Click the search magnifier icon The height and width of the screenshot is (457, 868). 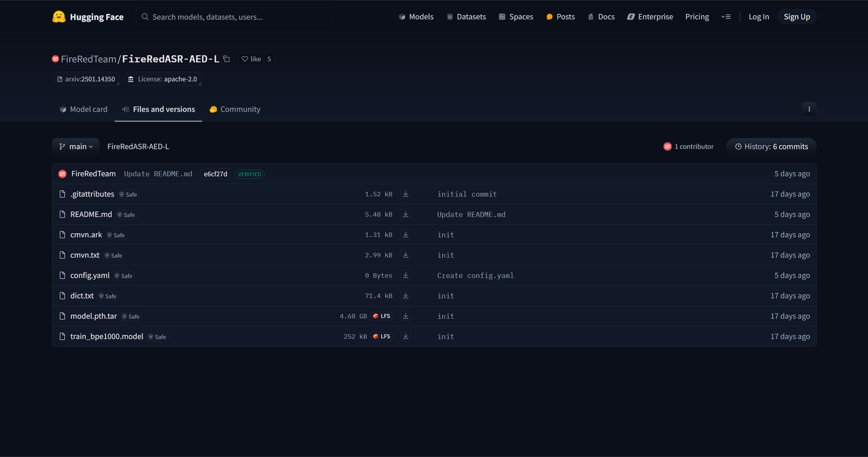pos(145,17)
